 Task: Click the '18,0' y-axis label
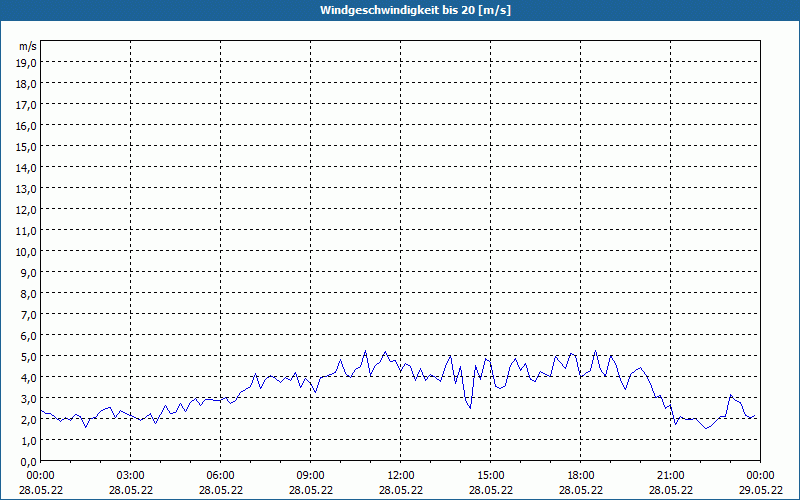27,84
